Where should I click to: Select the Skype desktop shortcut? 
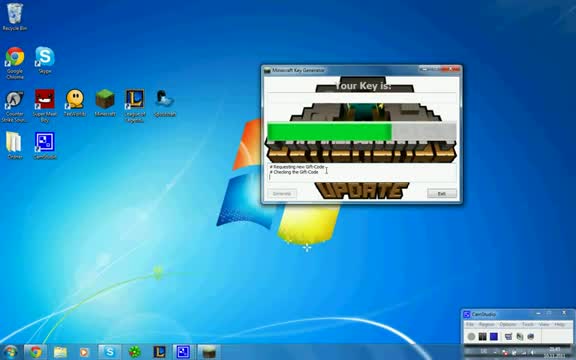click(45, 60)
